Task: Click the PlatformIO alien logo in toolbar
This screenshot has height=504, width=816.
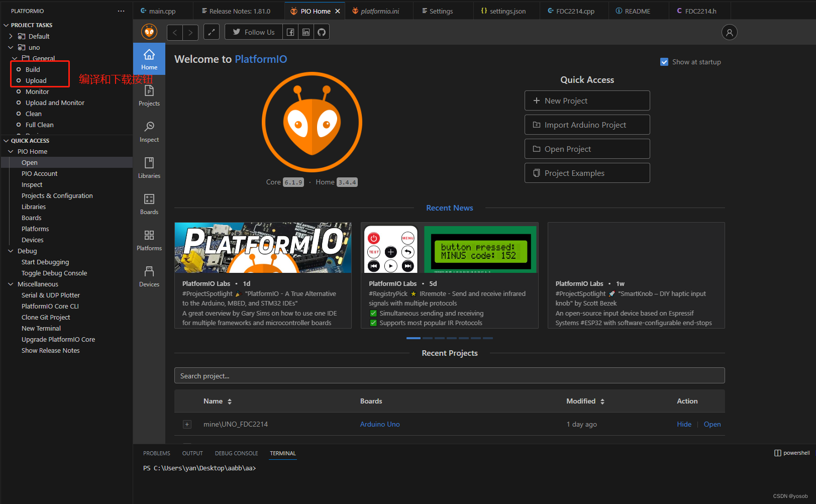Action: (149, 32)
